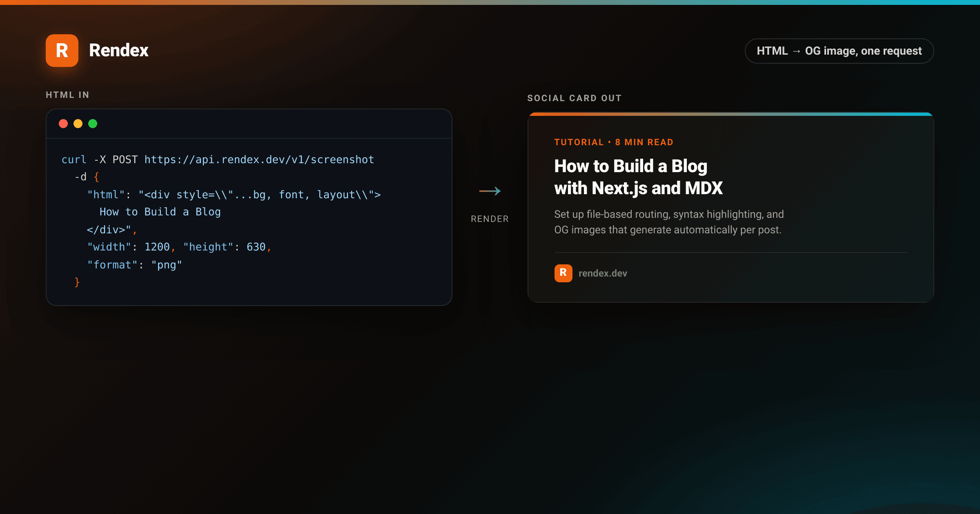Click the '"format": "png"' code line
The width and height of the screenshot is (980, 514).
(135, 265)
